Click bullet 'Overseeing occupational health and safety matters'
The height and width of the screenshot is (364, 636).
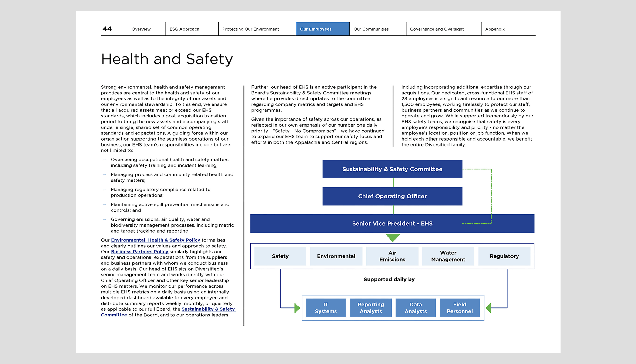pyautogui.click(x=170, y=163)
